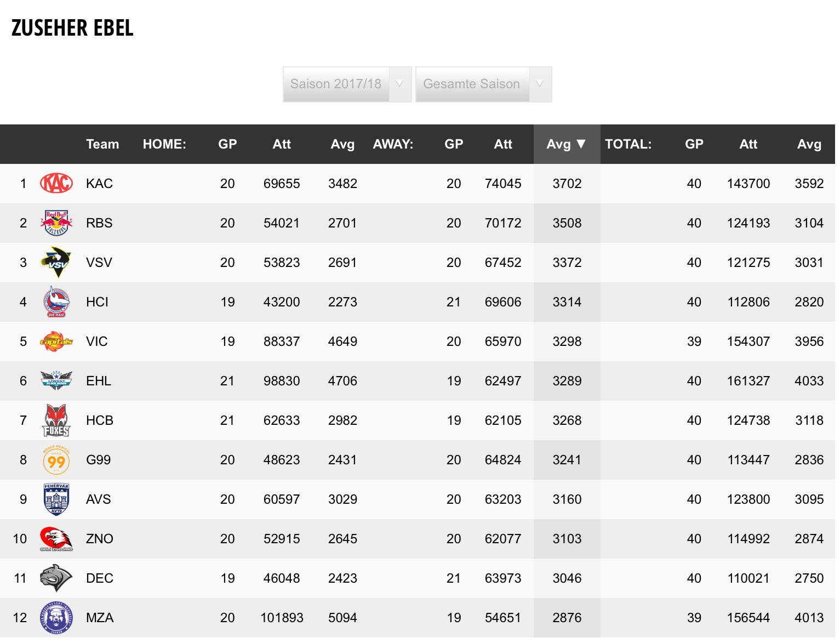This screenshot has height=643, width=840.
Task: Click the Medveščak Zagreb bear logo
Action: (56, 618)
